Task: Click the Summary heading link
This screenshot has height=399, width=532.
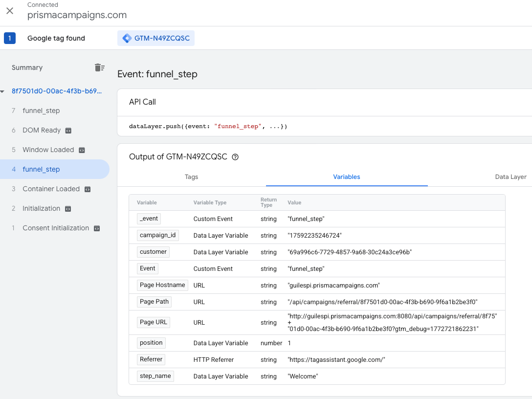Action: click(27, 67)
